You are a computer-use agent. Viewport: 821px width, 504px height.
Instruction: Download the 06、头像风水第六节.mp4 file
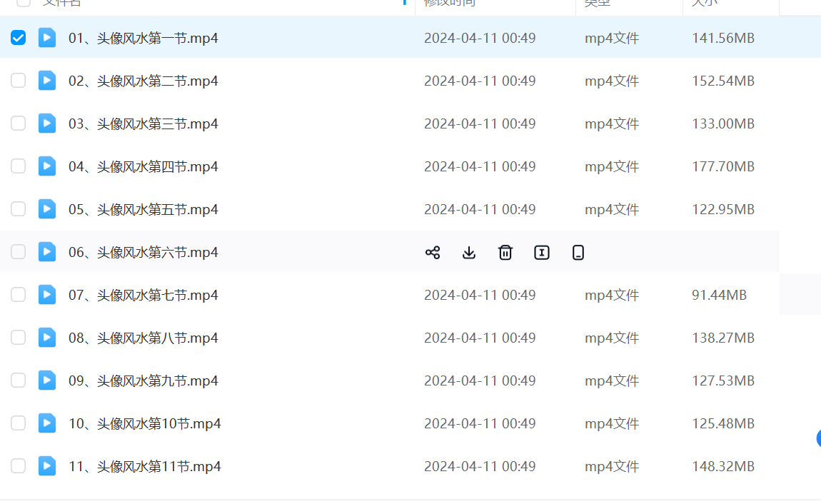[x=469, y=252]
